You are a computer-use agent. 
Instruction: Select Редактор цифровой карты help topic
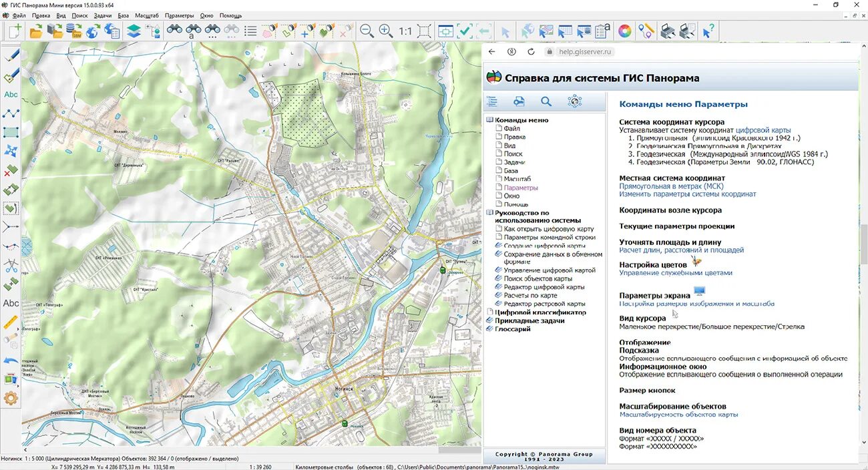(x=544, y=287)
